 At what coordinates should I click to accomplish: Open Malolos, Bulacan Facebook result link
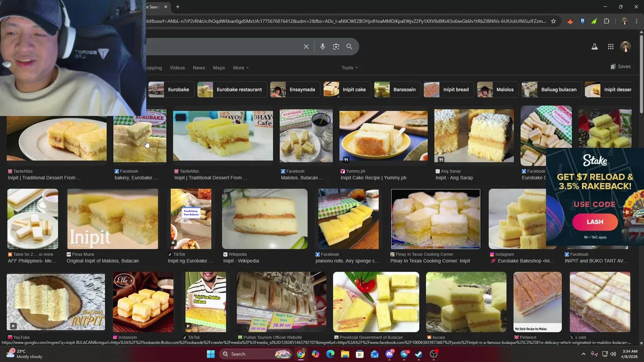(x=302, y=178)
